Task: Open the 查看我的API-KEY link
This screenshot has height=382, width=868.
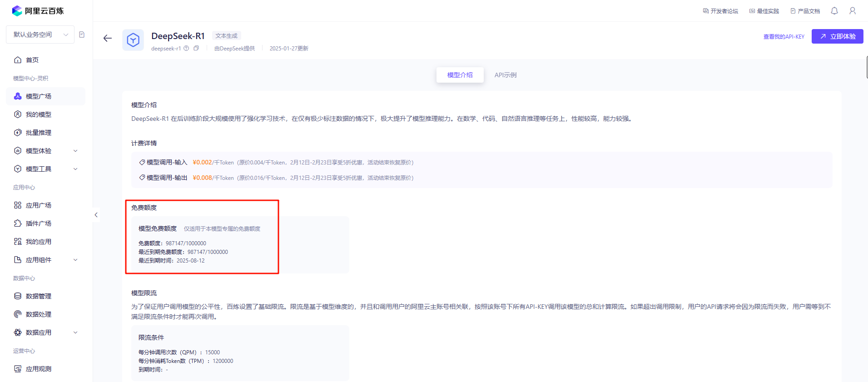Action: pos(784,37)
